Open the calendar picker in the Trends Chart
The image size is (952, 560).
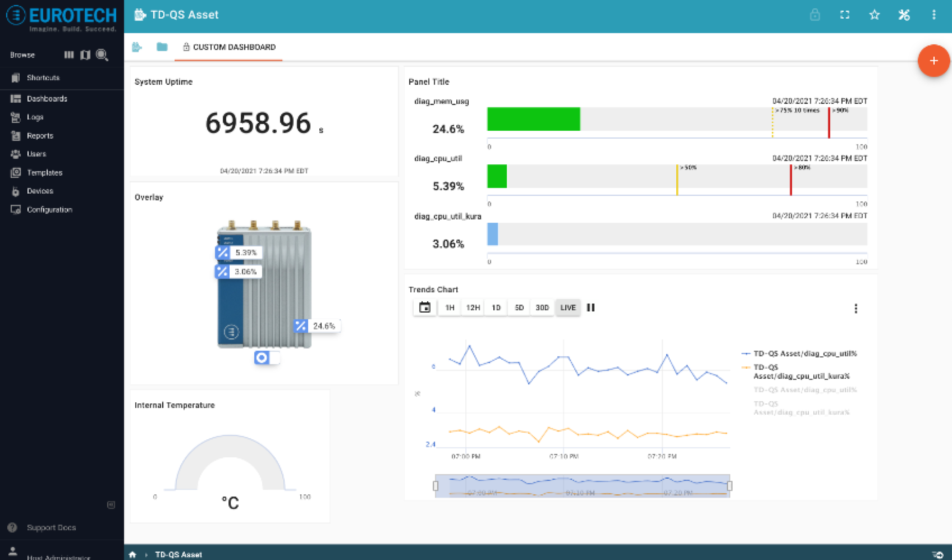tap(424, 307)
